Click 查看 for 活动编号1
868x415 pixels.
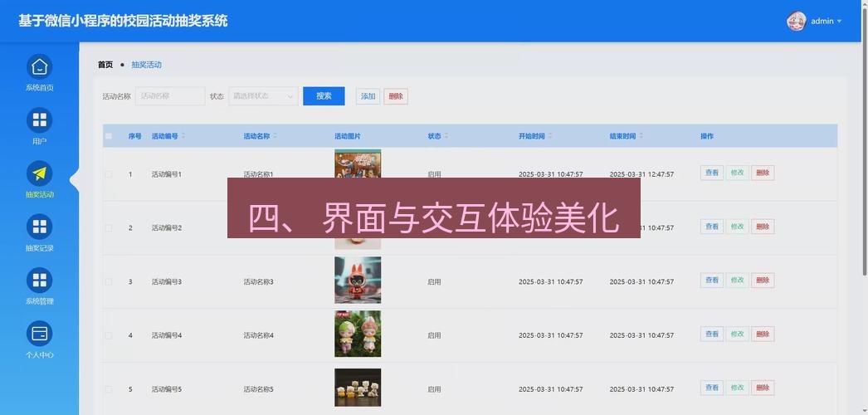[712, 173]
